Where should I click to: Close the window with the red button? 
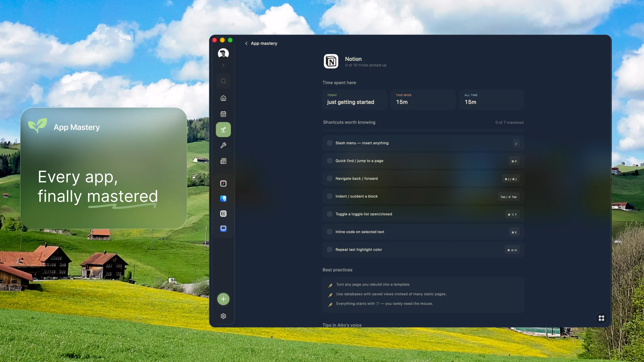[214, 40]
